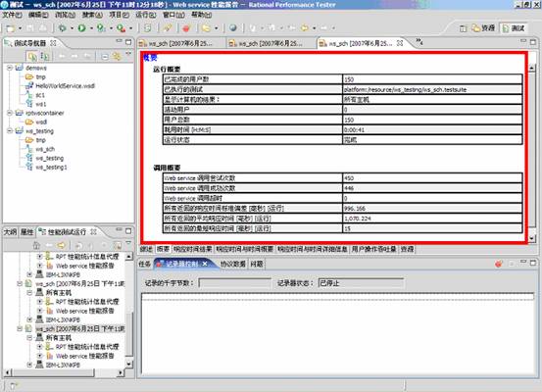Image resolution: width=542 pixels, height=392 pixels.
Task: Select ws_testing1 in the navigator tree
Action: click(x=51, y=167)
